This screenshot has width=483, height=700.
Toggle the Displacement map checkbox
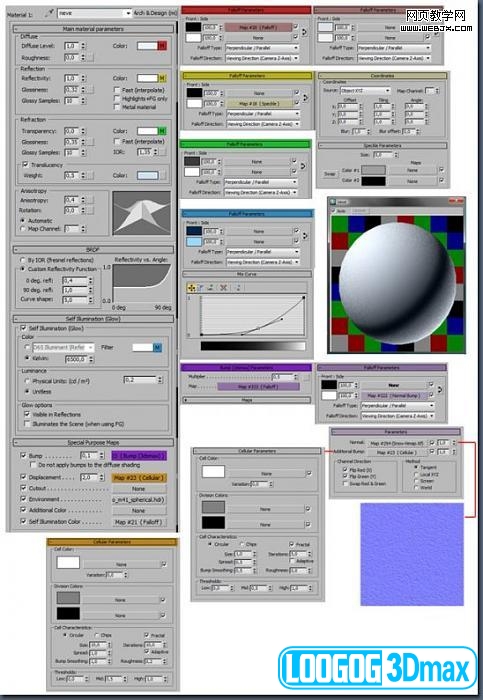pyautogui.click(x=23, y=477)
